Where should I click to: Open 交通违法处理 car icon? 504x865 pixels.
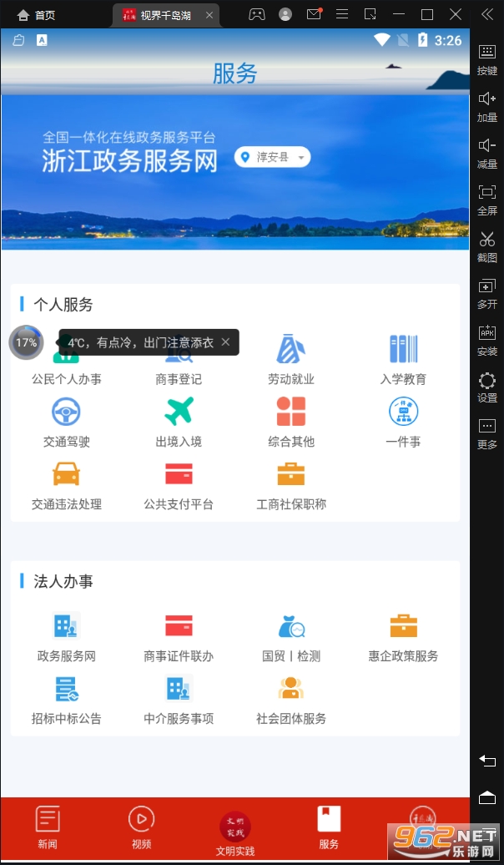(66, 474)
